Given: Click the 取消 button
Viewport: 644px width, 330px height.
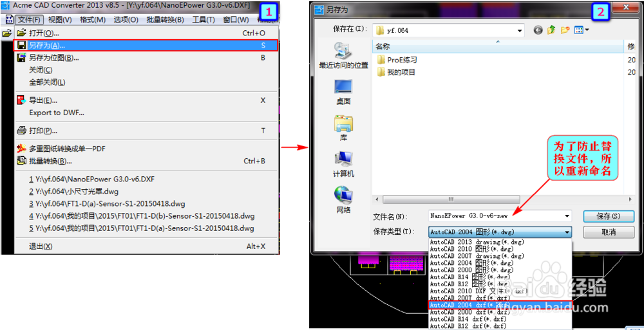Looking at the screenshot, I should (x=609, y=232).
